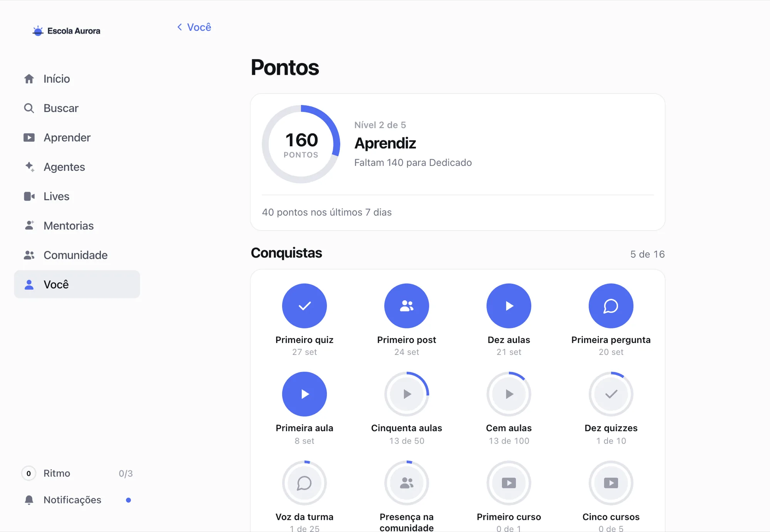Screen dimensions: 770x532
Task: Select the Dez quizzes checkmark badge
Action: (x=611, y=394)
